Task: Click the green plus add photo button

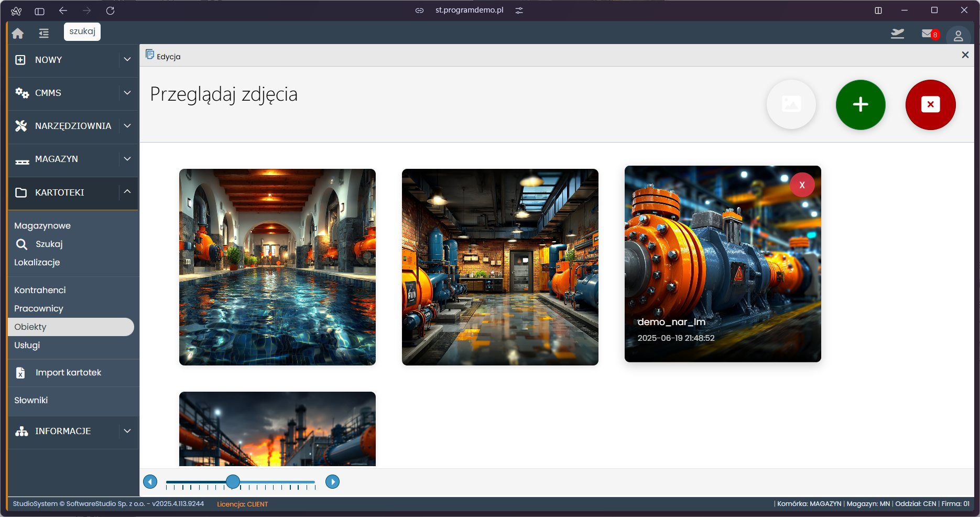Action: tap(860, 105)
